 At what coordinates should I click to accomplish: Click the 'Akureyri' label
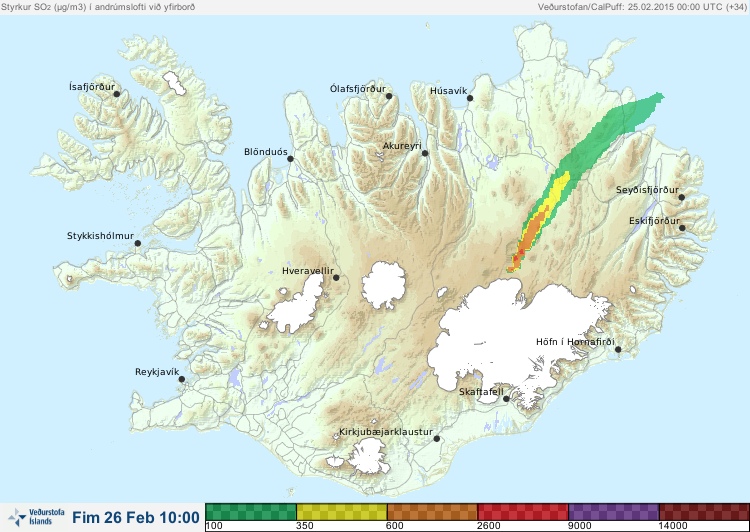pos(402,146)
